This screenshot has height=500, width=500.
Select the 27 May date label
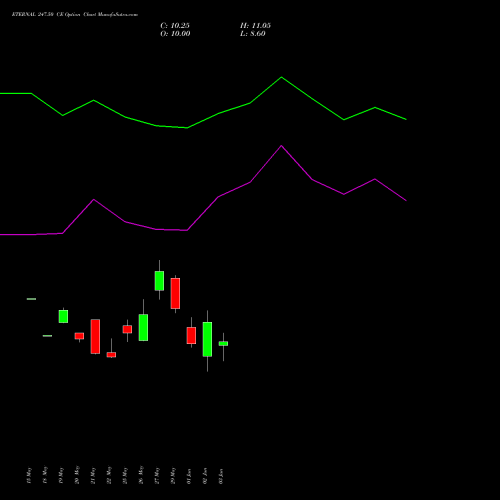tap(157, 475)
